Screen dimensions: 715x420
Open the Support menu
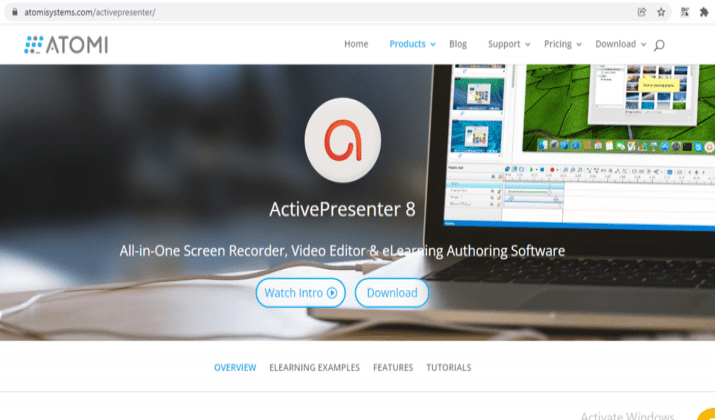[504, 44]
